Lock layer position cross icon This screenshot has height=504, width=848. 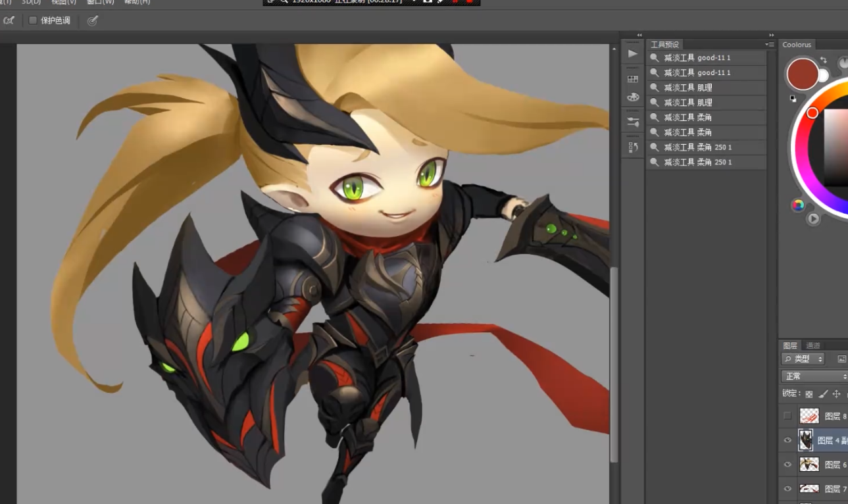pyautogui.click(x=836, y=394)
